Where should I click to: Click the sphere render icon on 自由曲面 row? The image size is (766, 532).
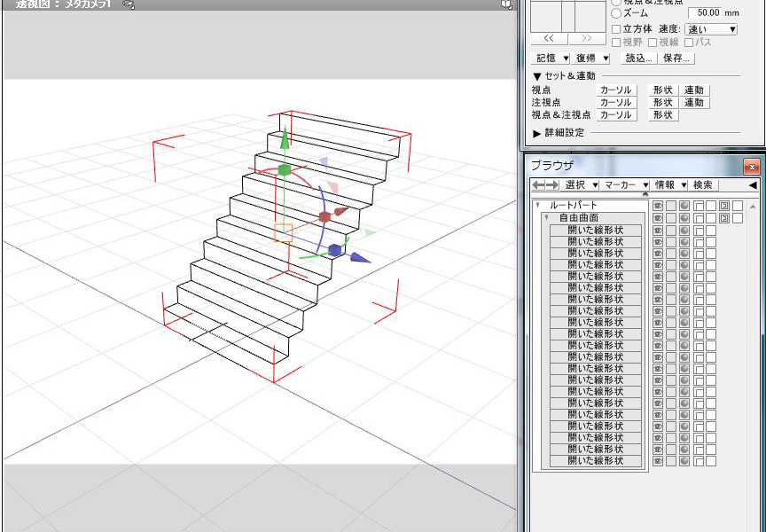click(x=684, y=218)
